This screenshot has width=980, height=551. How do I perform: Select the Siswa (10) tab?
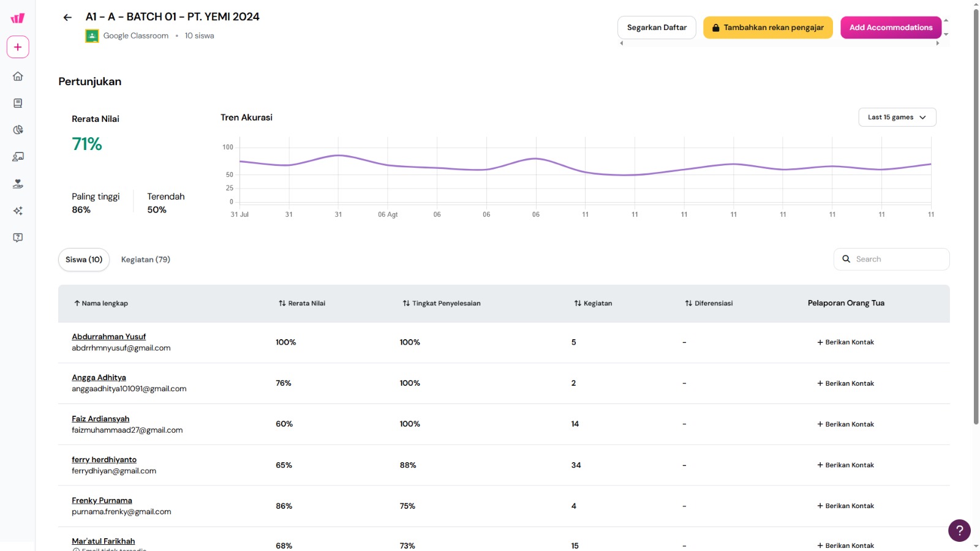tap(84, 260)
